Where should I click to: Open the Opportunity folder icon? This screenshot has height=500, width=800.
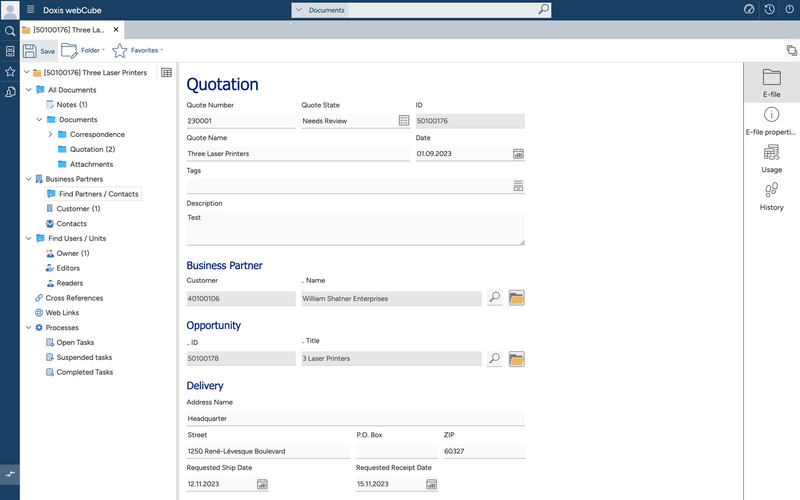[x=517, y=359]
